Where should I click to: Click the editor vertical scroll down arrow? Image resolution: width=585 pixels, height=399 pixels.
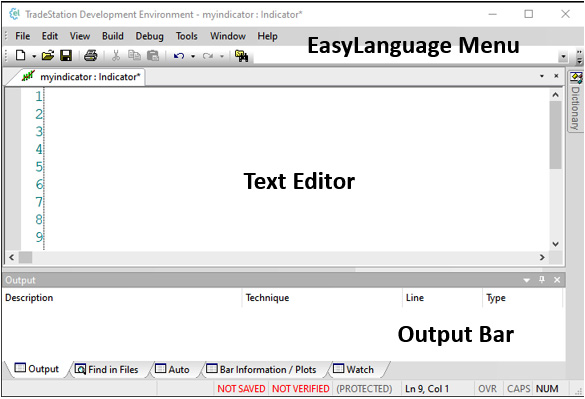[556, 244]
